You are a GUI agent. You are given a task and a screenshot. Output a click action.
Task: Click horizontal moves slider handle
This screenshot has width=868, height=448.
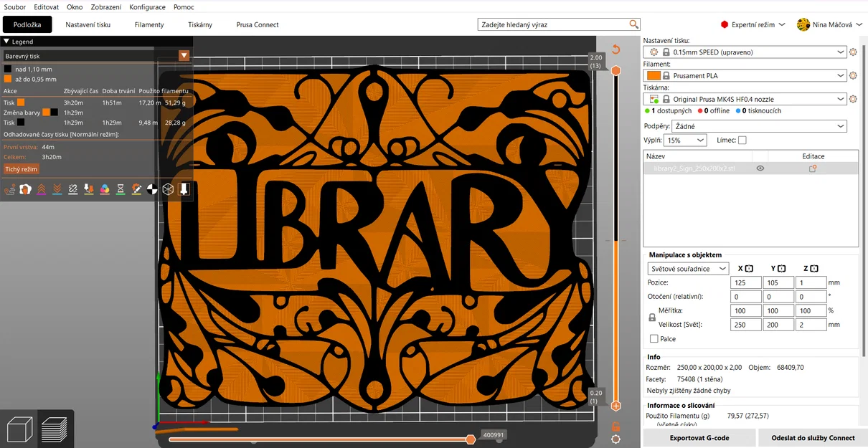click(x=471, y=439)
